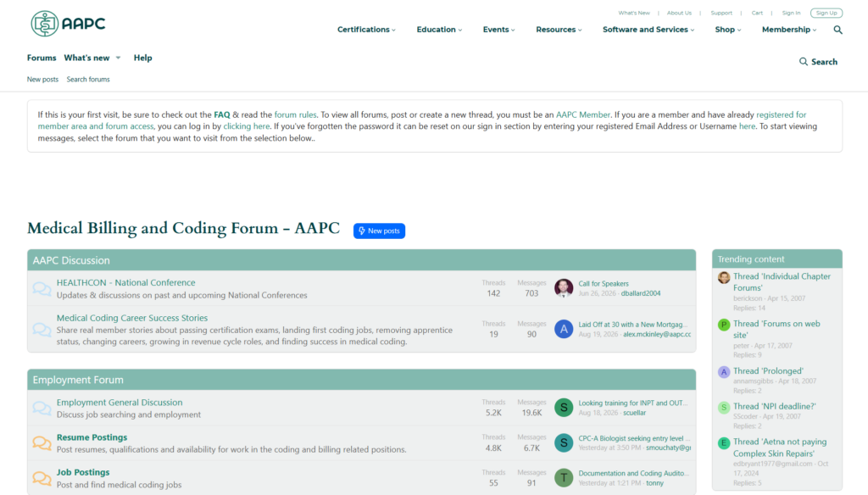Expand the Resources dropdown menu
This screenshot has width=868, height=495.
click(x=559, y=30)
